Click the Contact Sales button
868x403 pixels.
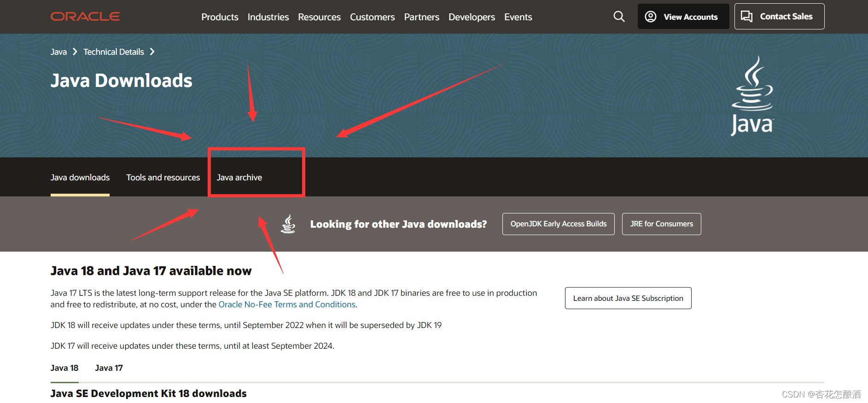pyautogui.click(x=779, y=17)
